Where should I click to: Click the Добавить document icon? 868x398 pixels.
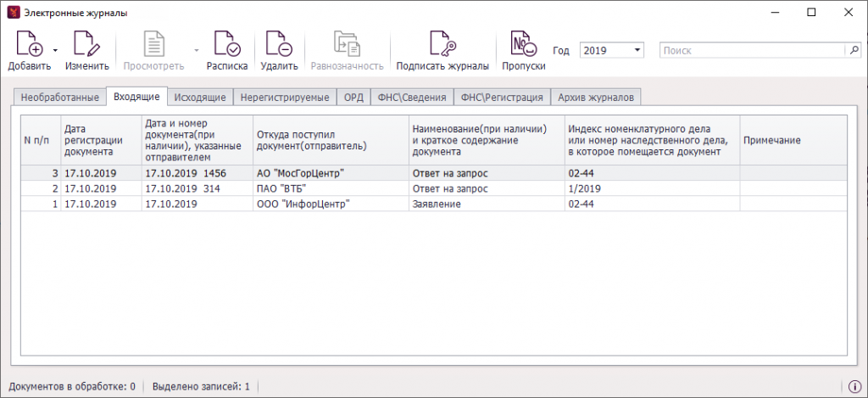(30, 44)
